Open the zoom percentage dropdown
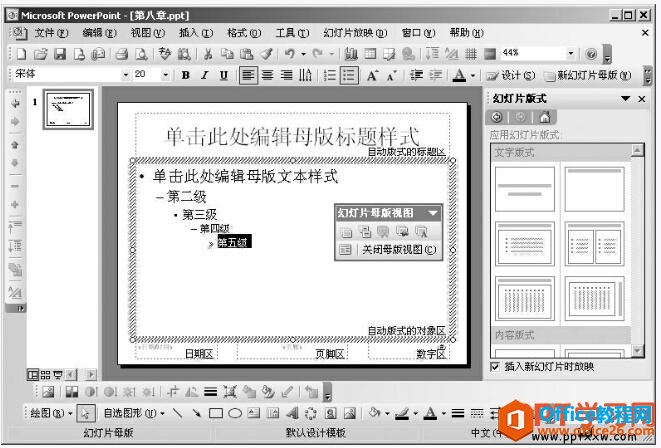This screenshot has height=448, width=661. point(571,53)
